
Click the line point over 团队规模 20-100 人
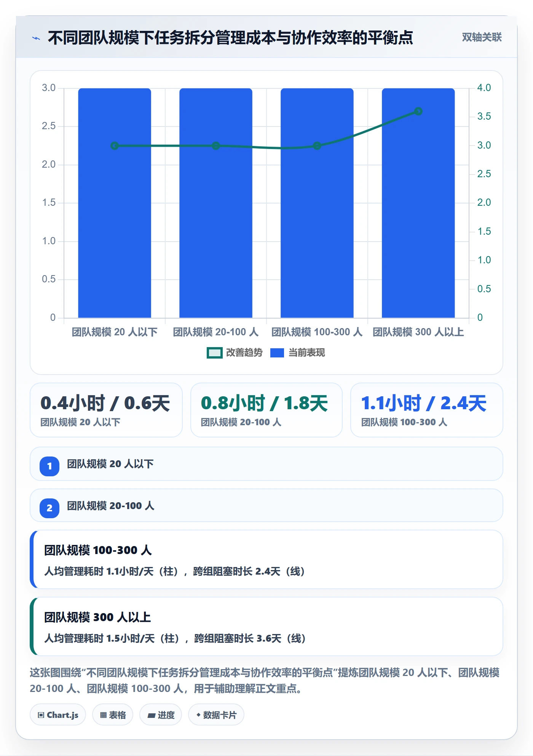click(216, 146)
